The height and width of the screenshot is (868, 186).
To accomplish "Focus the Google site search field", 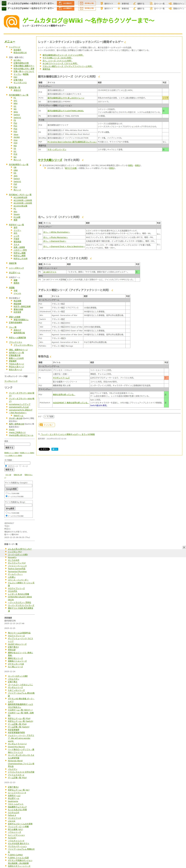I will [19, 486].
